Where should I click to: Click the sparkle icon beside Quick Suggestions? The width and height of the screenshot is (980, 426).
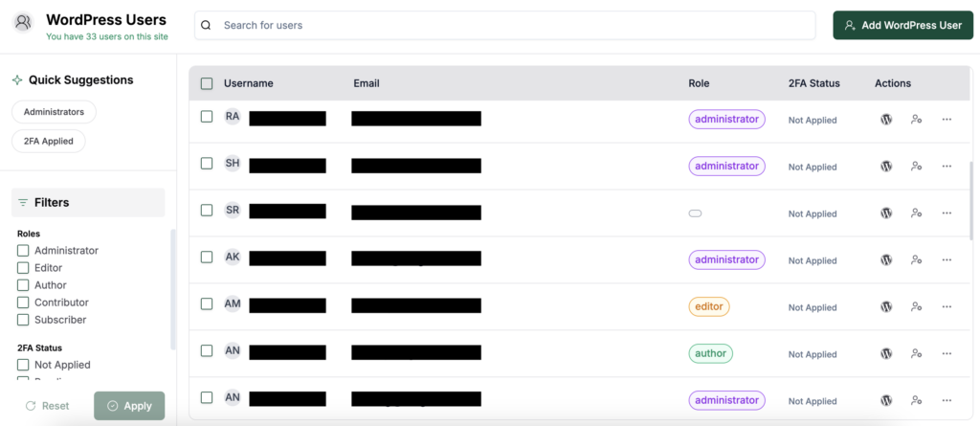[x=17, y=80]
